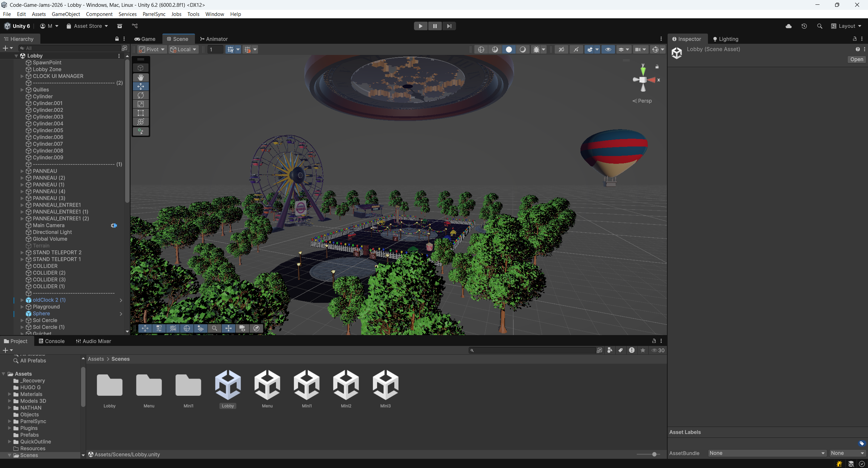The height and width of the screenshot is (468, 868).
Task: Select the Rotate tool
Action: pos(141,95)
